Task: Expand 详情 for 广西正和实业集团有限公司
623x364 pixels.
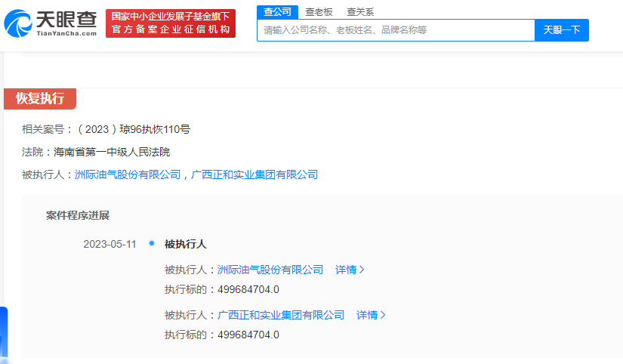Action: tap(371, 315)
